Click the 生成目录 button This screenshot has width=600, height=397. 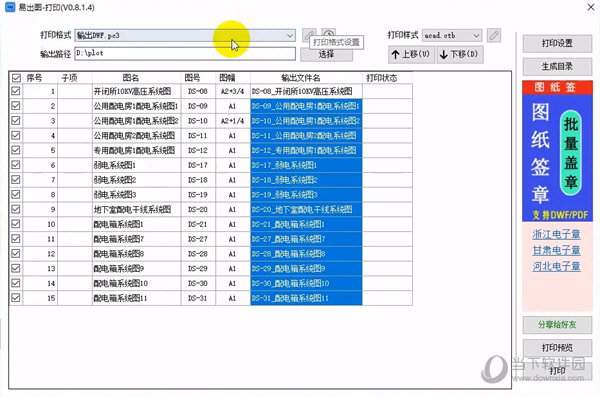(557, 66)
